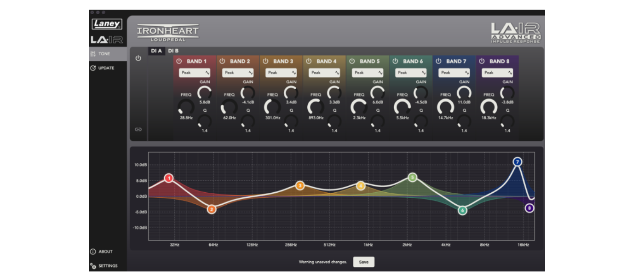Click the 'Warning unsaved changes.' message
Screen dimensions: 644x276
pyautogui.click(x=322, y=262)
